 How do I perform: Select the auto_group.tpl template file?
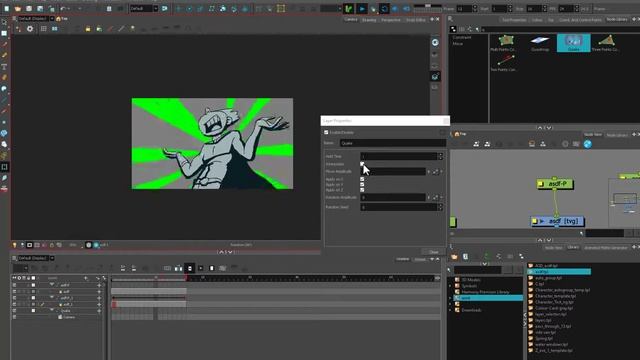pos(548,278)
